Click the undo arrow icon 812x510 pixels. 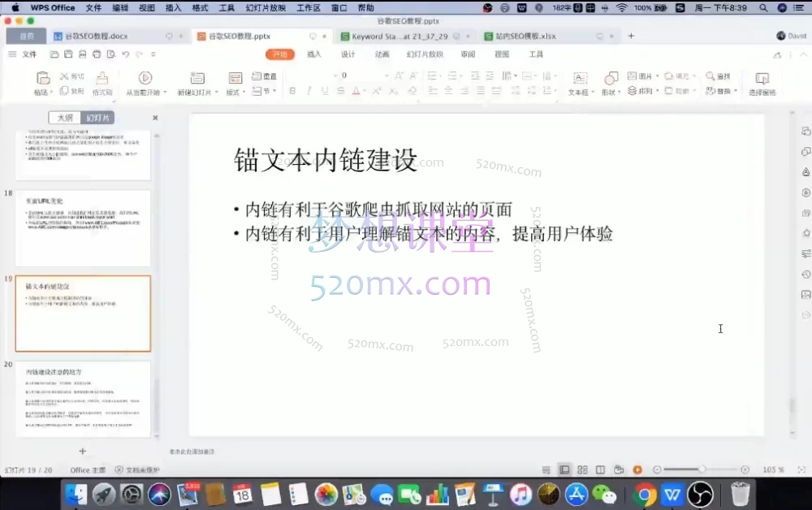(x=125, y=54)
